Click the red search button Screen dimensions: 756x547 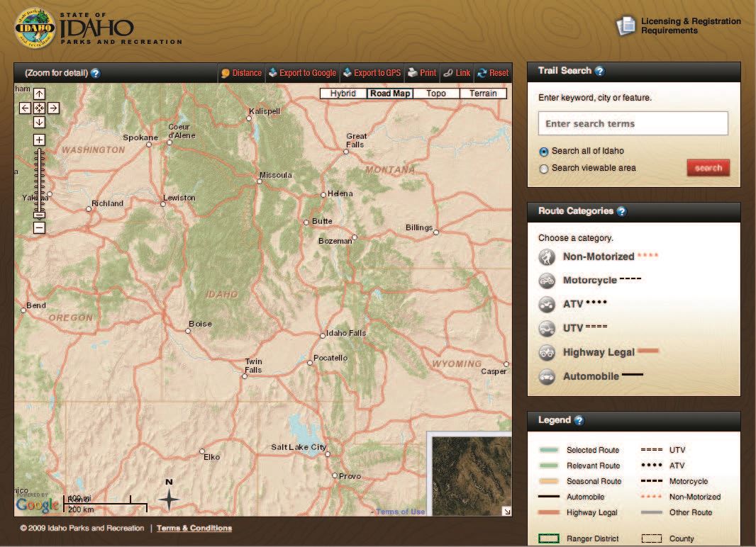(708, 168)
